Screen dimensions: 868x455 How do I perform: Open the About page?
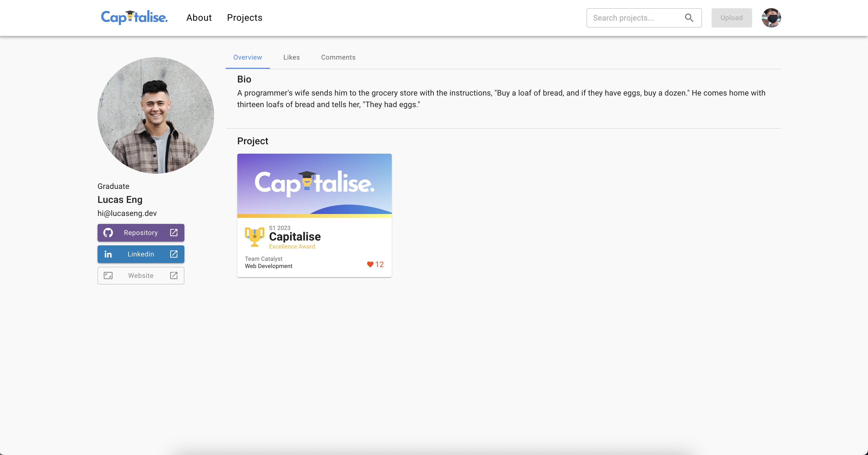tap(199, 18)
